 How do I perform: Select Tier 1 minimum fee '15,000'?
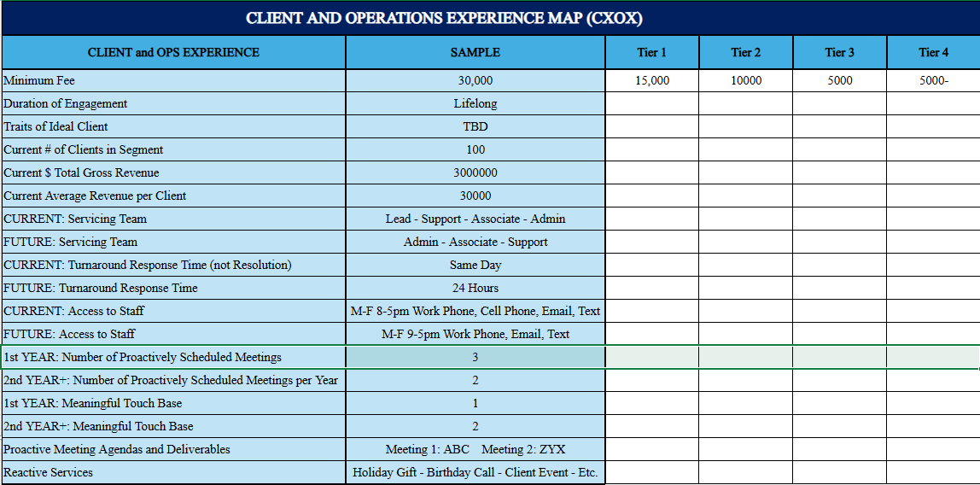[652, 80]
